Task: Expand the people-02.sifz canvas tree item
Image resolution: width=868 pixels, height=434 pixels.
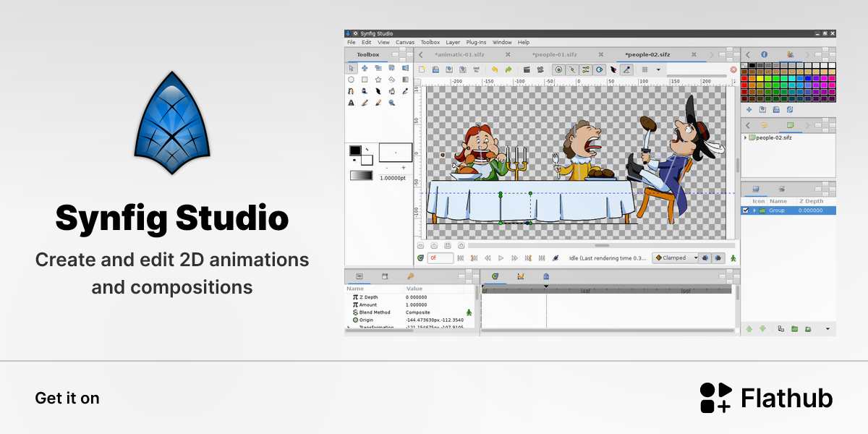Action: point(745,137)
